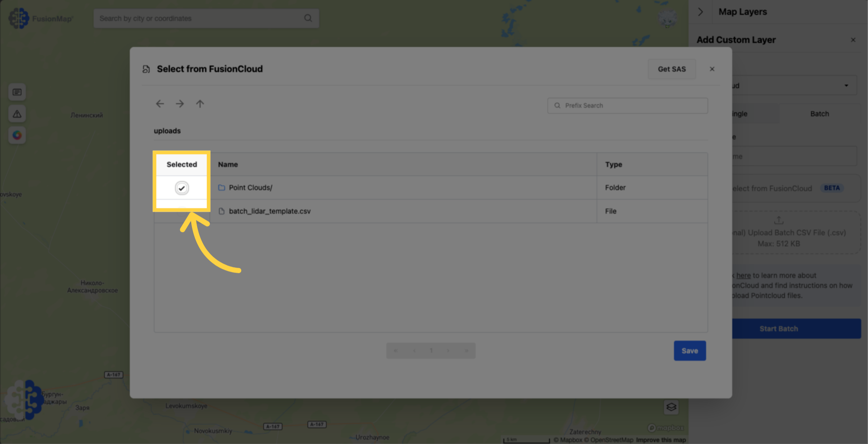Click the Get SAS button
This screenshot has height=444, width=868.
coord(672,69)
